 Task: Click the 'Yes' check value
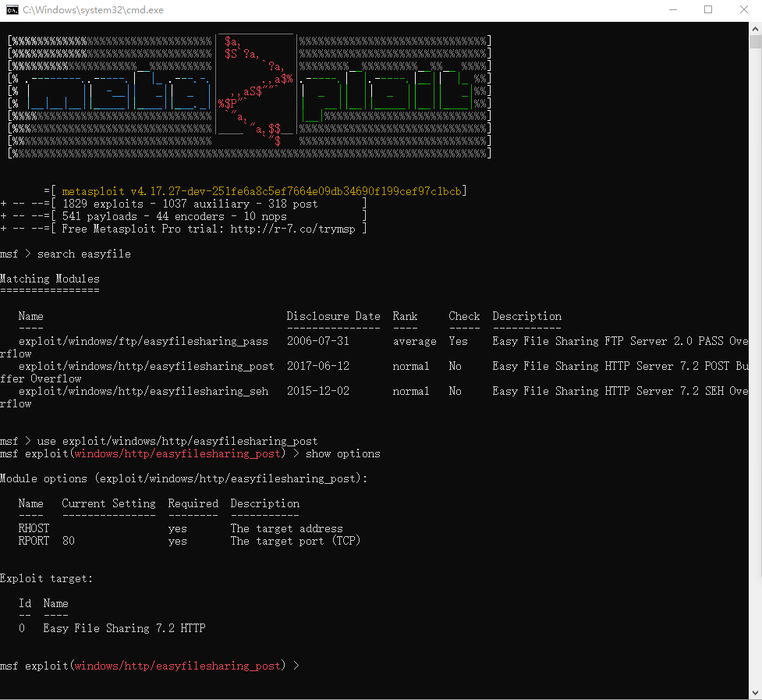click(458, 341)
